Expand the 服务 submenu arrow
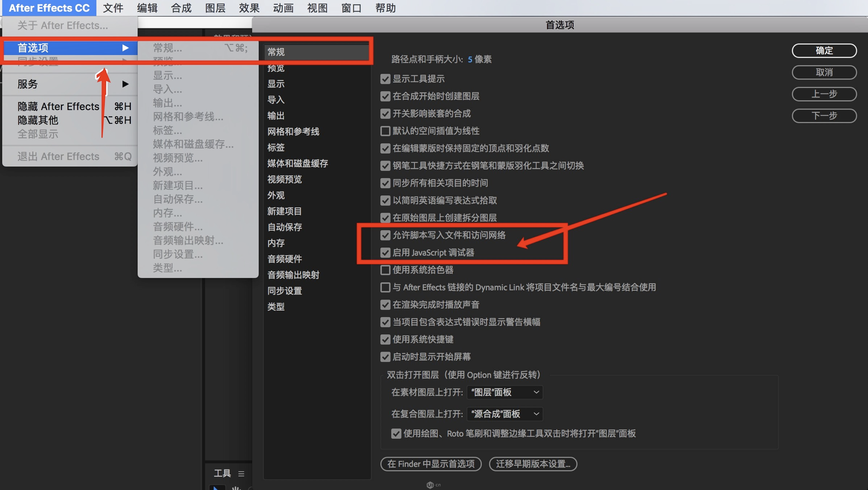This screenshot has height=490, width=868. point(125,84)
